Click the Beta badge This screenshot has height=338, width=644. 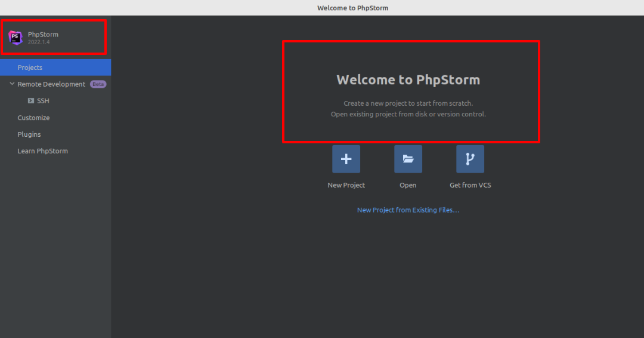pos(98,84)
